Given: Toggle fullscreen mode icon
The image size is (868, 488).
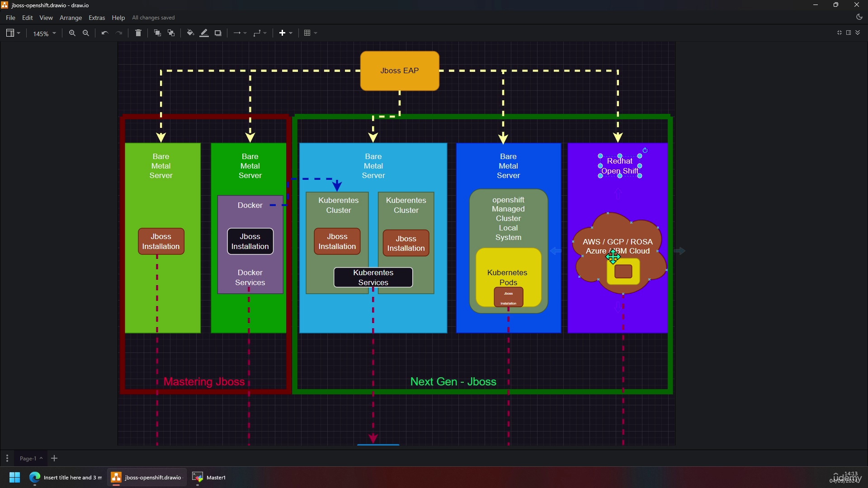Looking at the screenshot, I should pyautogui.click(x=840, y=33).
